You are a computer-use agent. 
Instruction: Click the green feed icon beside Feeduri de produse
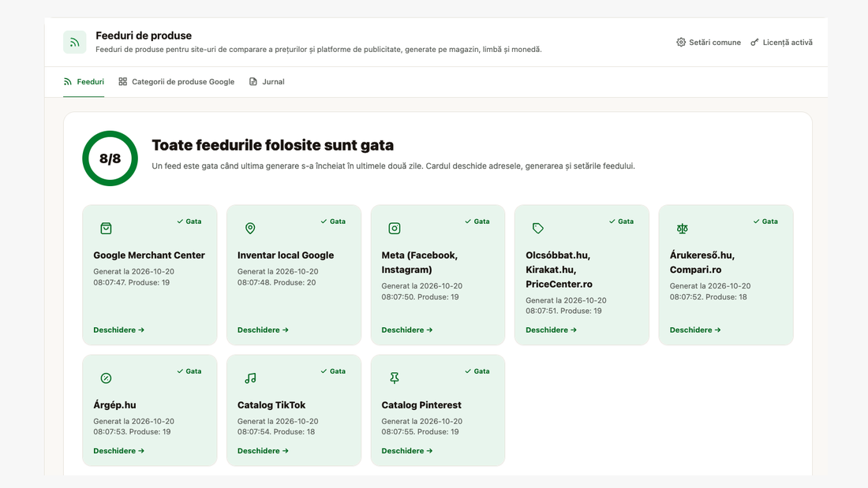75,42
